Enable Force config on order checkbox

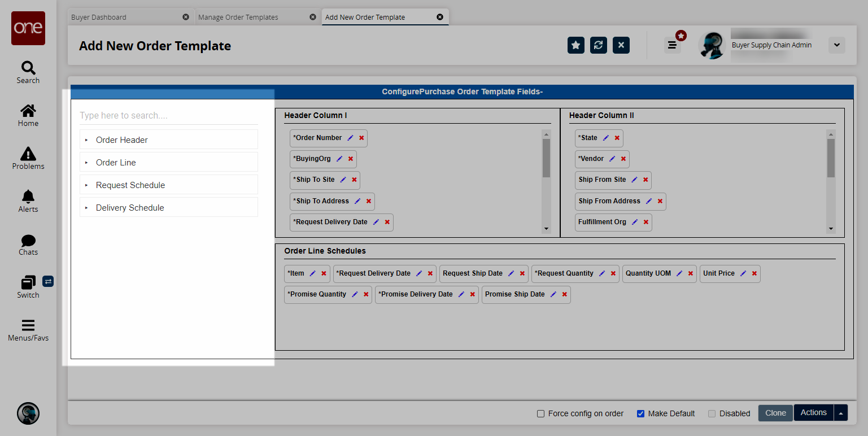(540, 413)
